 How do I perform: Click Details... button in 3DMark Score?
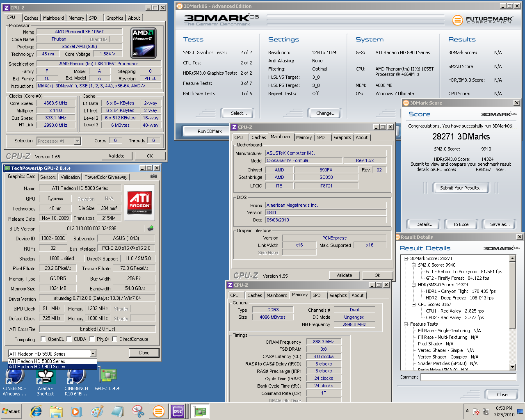pyautogui.click(x=425, y=224)
